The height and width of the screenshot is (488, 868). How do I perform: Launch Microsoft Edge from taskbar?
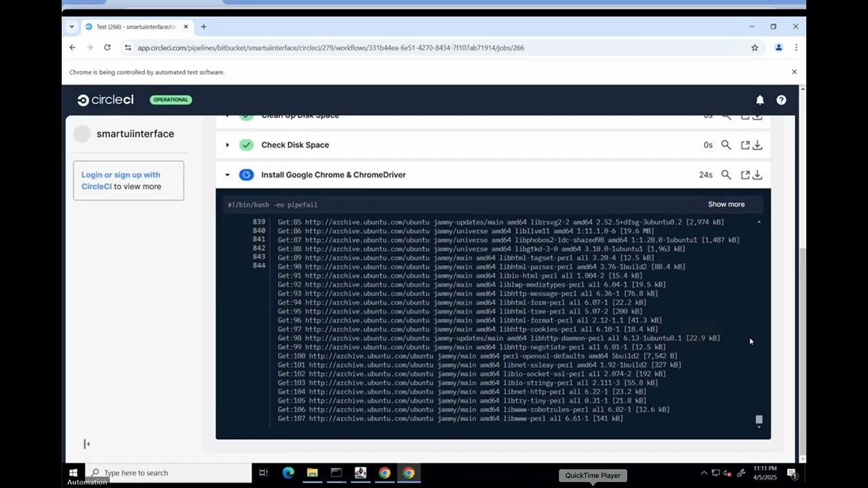(x=288, y=473)
